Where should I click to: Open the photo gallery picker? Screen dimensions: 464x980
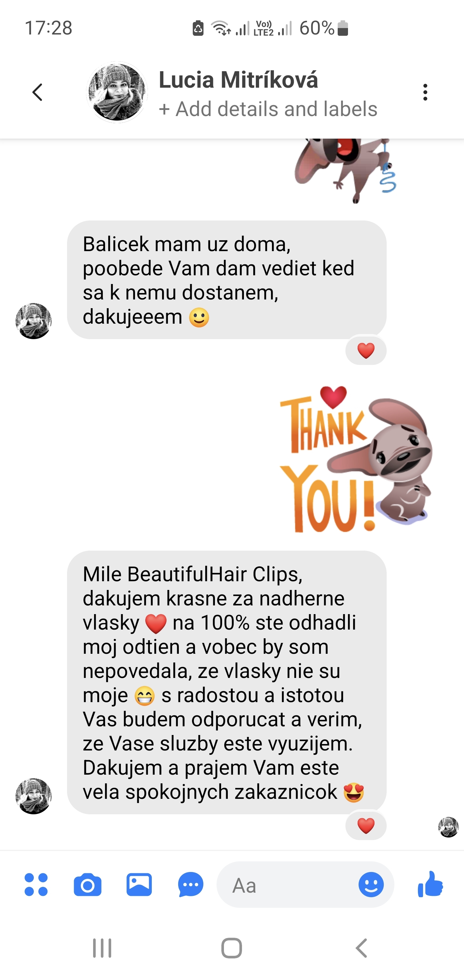[139, 885]
